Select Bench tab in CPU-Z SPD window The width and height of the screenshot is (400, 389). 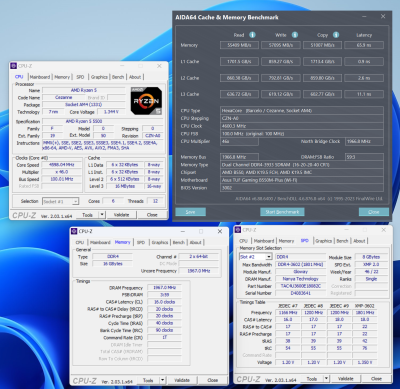coord(342,241)
